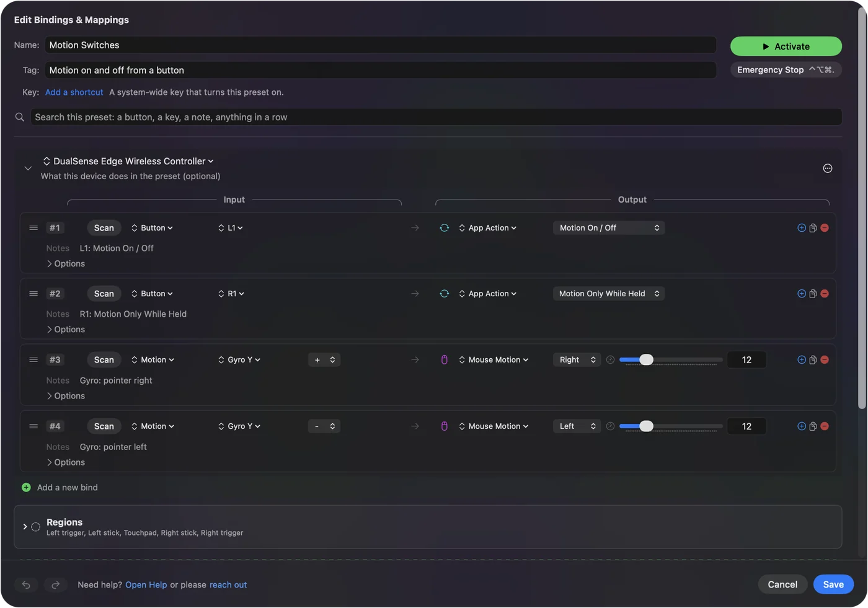Save the preset
The width and height of the screenshot is (868, 608).
tap(833, 584)
